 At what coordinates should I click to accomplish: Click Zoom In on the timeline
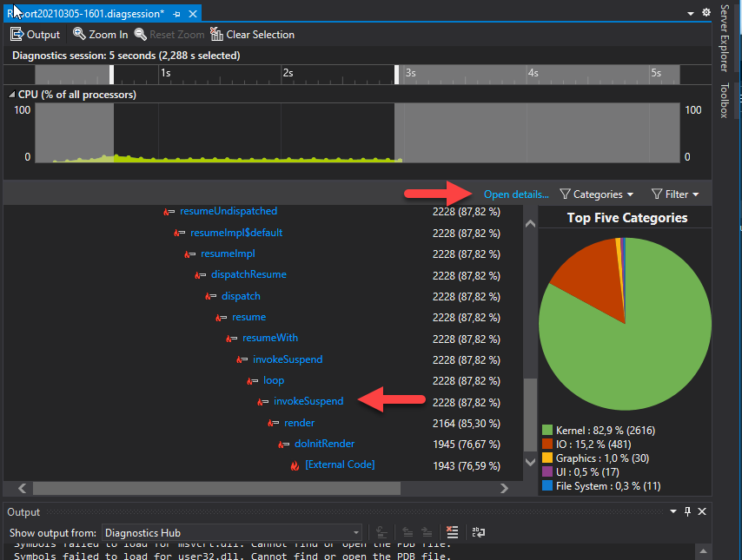pos(100,35)
